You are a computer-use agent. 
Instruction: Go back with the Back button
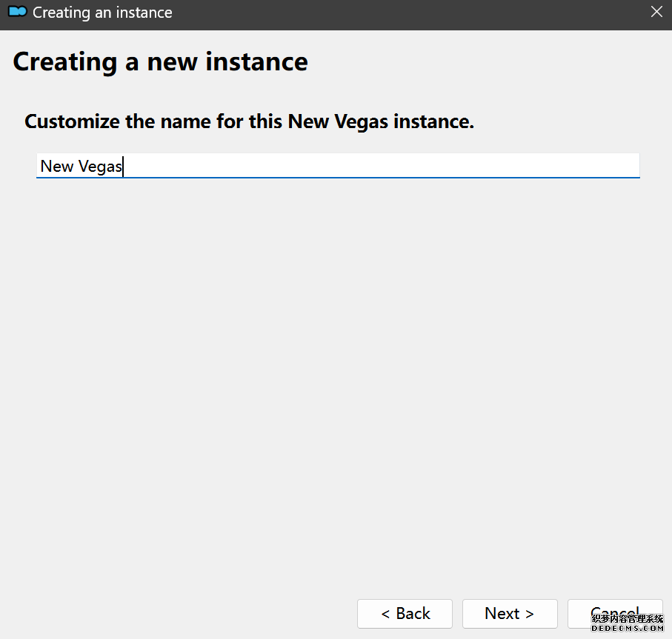(x=405, y=613)
